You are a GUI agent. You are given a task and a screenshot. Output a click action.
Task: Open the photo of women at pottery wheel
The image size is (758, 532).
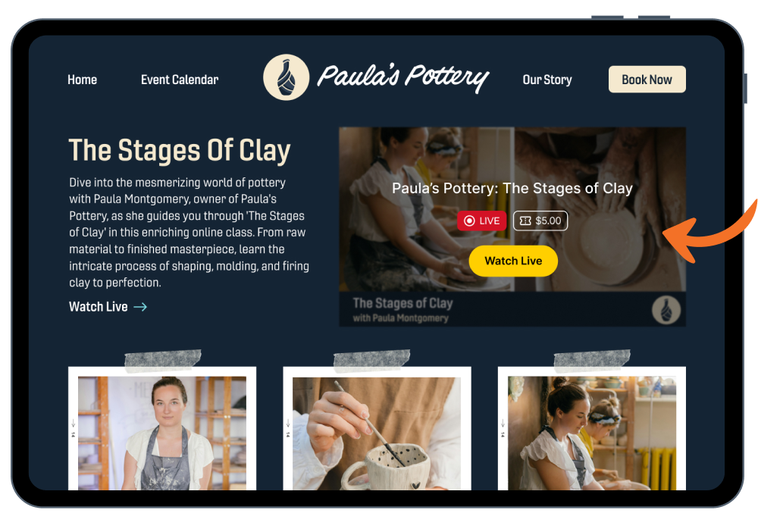point(592,433)
